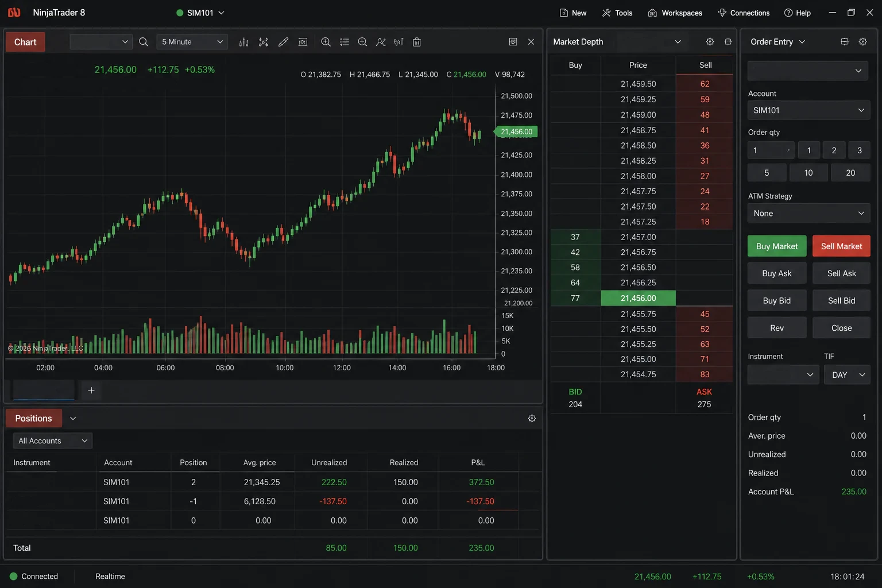Set order quantity to 5
This screenshot has width=882, height=588.
767,173
